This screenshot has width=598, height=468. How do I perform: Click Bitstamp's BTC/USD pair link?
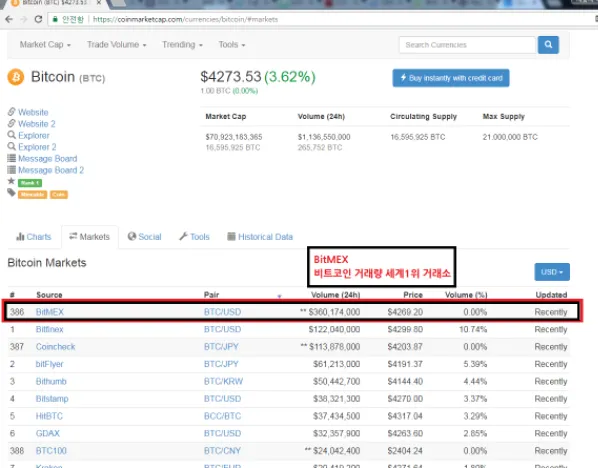pos(222,399)
